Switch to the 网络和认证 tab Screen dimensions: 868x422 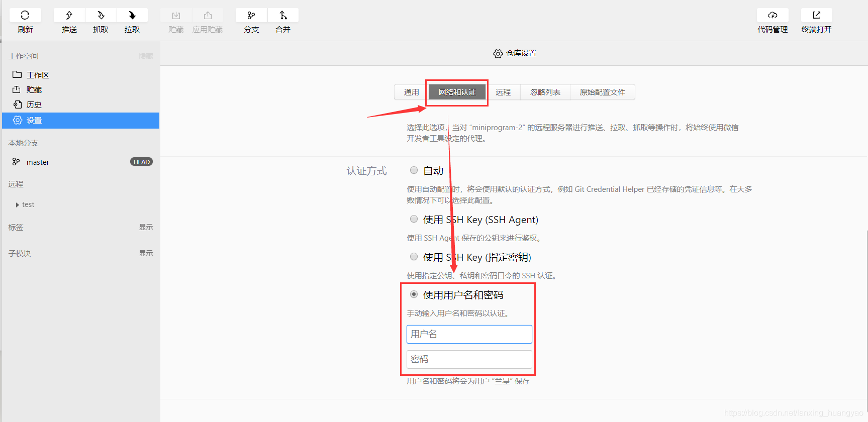click(457, 92)
